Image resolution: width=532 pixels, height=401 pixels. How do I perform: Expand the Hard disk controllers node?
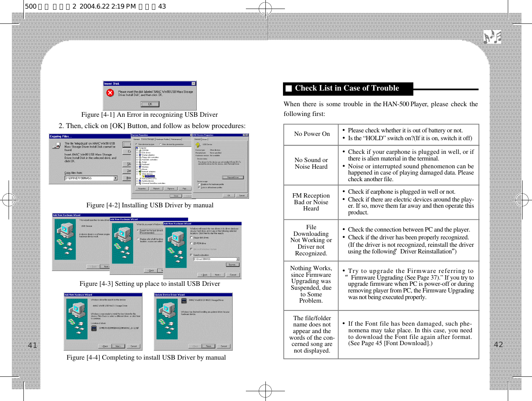137,160
